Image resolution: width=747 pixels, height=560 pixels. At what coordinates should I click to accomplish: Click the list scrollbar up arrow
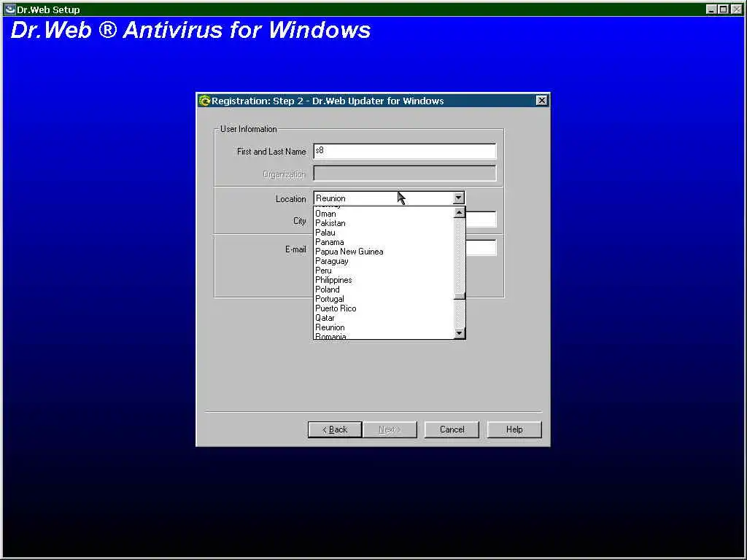[460, 212]
